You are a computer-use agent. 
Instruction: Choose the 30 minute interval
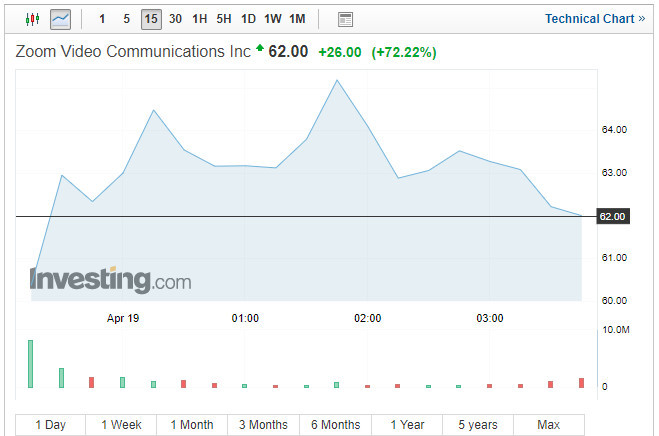pyautogui.click(x=175, y=19)
